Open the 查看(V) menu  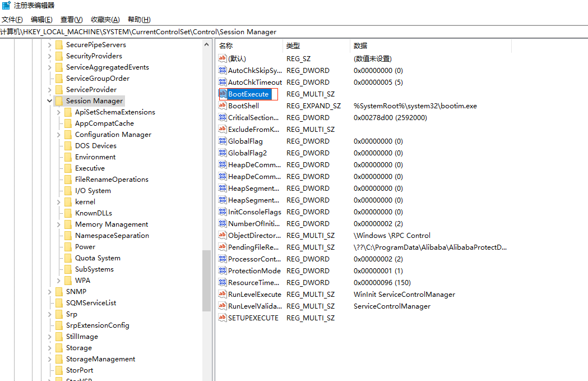71,20
